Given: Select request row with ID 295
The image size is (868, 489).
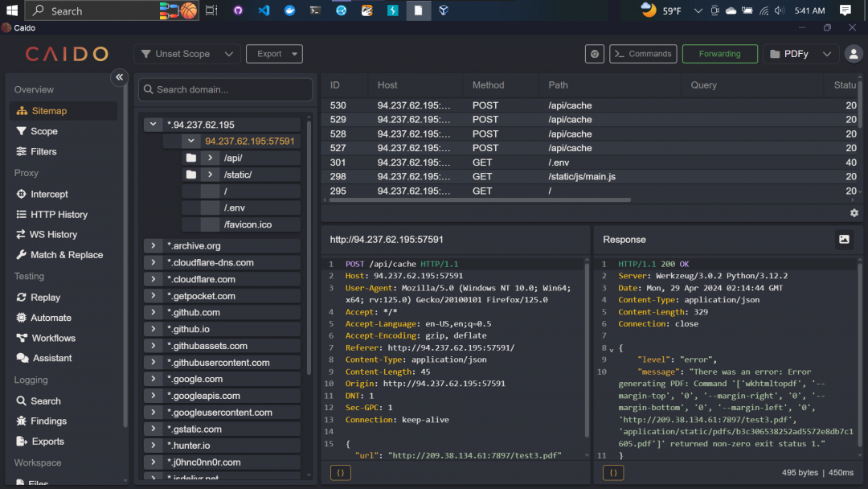Looking at the screenshot, I should coord(590,191).
